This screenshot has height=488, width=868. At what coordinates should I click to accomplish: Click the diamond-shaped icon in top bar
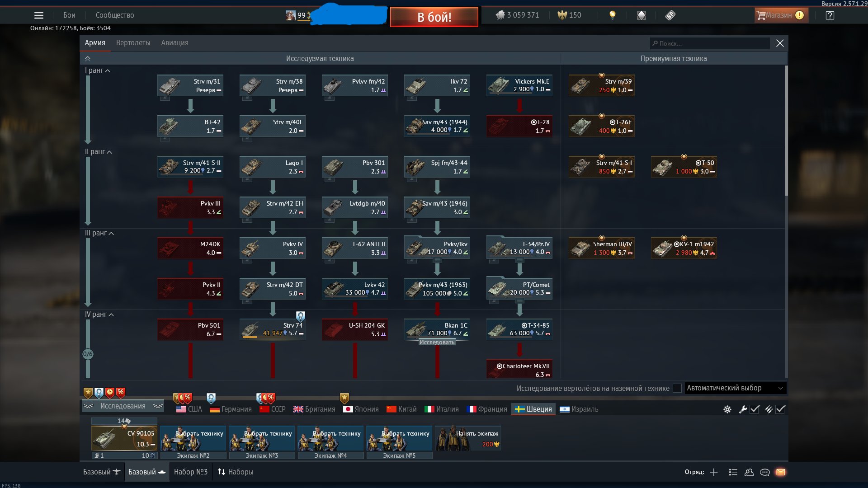click(642, 15)
